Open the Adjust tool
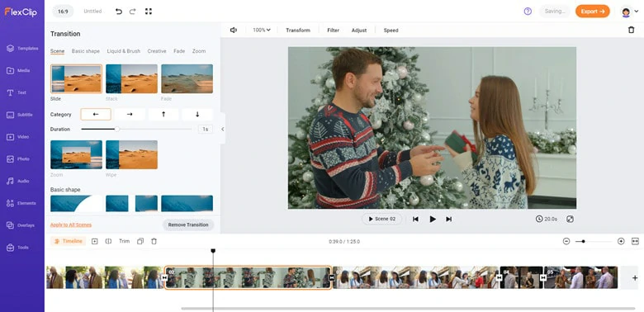 click(x=359, y=31)
